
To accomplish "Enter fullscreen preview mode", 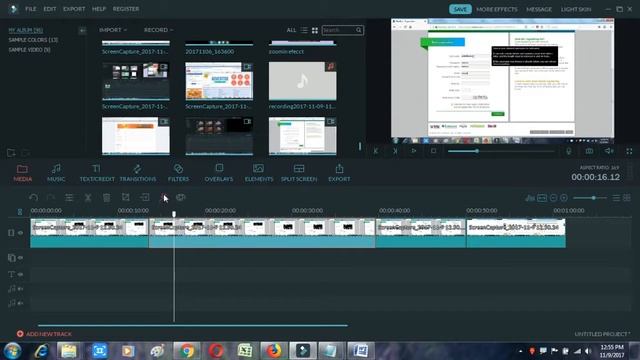I will 629,151.
